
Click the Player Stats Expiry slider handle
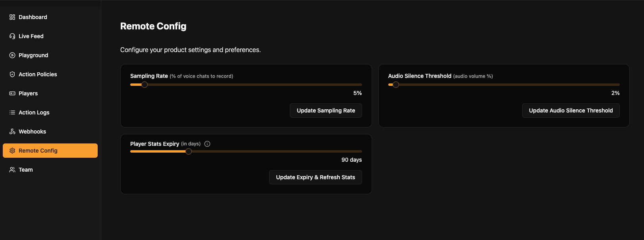click(x=189, y=151)
